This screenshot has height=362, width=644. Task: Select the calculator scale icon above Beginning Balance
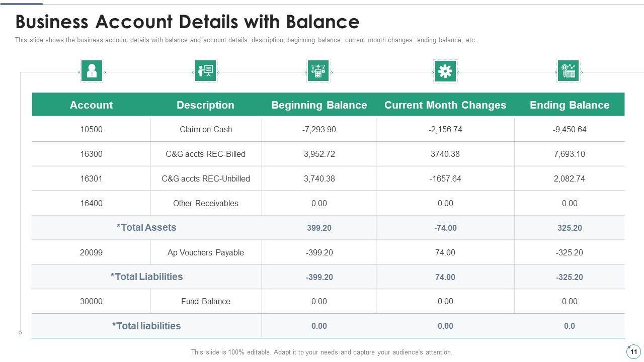pyautogui.click(x=318, y=72)
